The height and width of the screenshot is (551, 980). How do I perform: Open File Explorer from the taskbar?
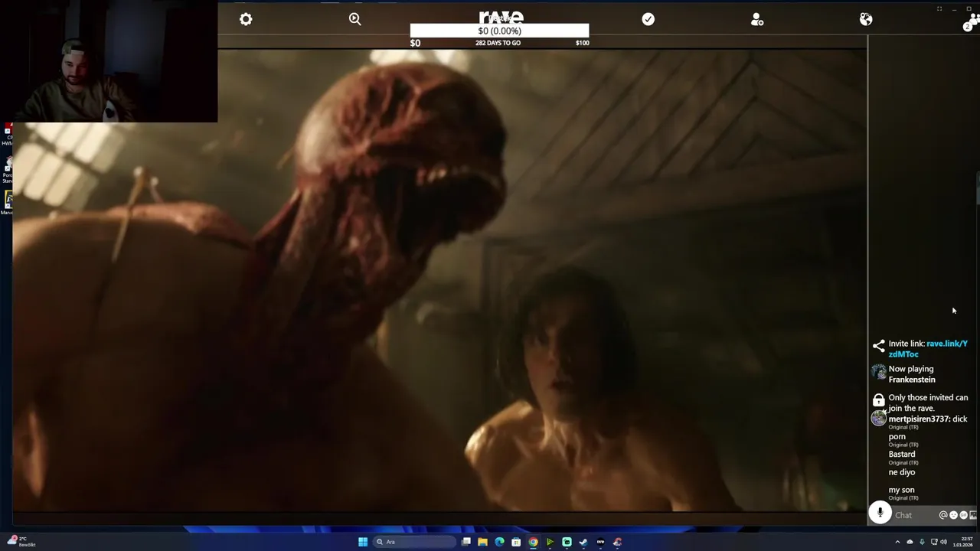(482, 542)
